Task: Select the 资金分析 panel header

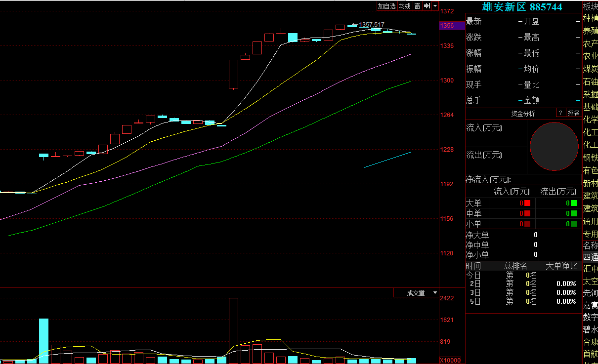Action: click(523, 114)
